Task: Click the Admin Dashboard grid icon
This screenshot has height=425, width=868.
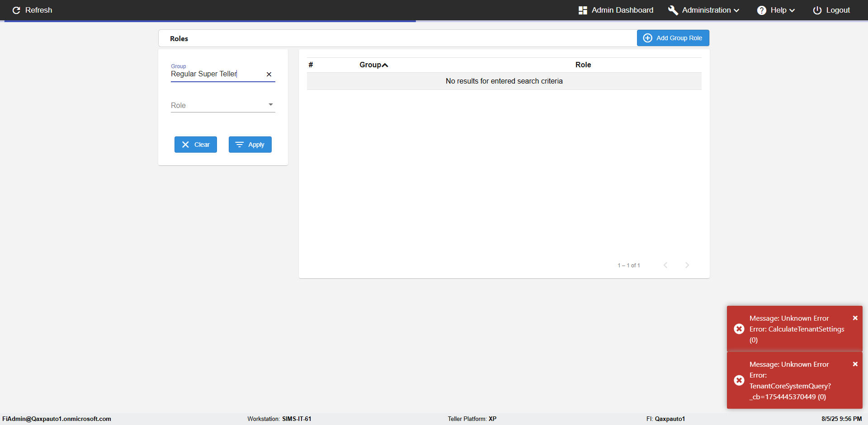Action: [x=583, y=10]
